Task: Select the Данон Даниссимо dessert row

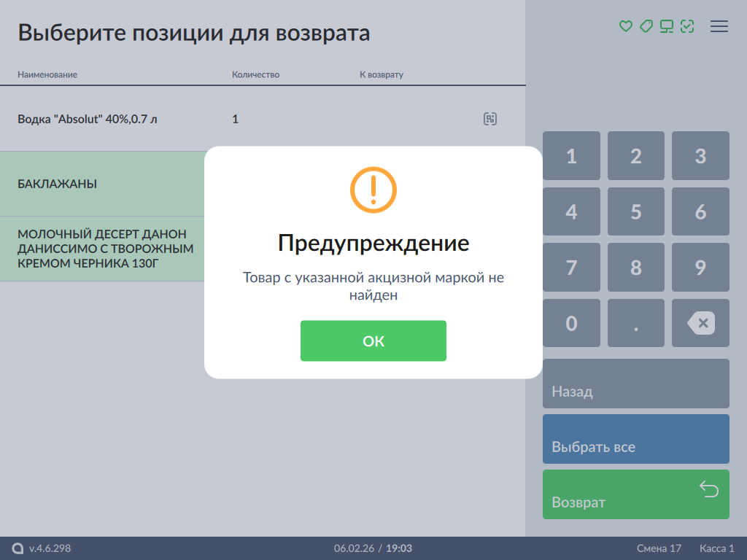Action: (102, 249)
